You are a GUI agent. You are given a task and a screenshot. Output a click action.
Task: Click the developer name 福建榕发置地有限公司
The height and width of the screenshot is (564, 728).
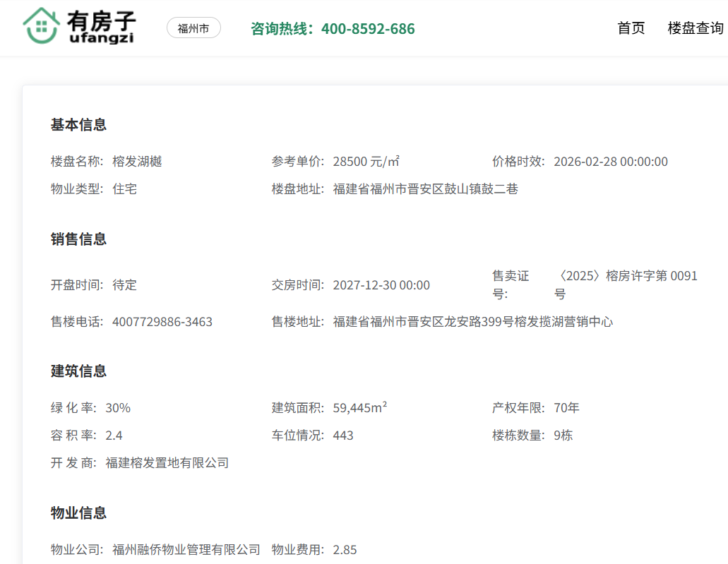coord(167,463)
